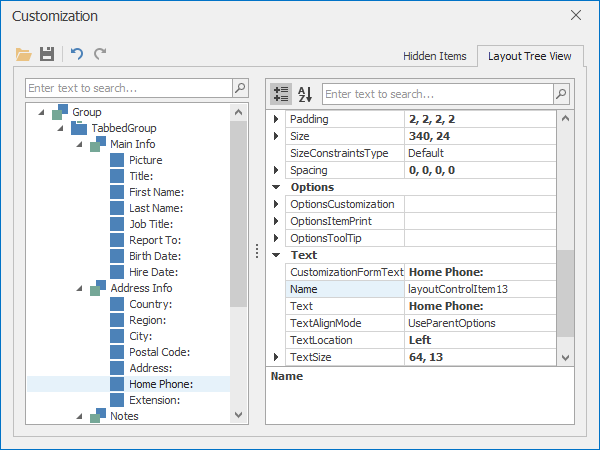Screen dimensions: 600x450
Task: Click the Open layout folder icon
Action: (24, 54)
